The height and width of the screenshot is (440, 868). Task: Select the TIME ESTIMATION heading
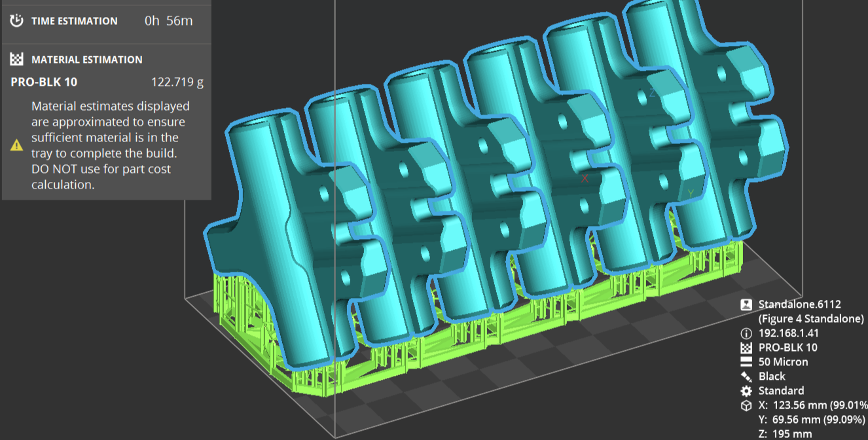tap(75, 21)
